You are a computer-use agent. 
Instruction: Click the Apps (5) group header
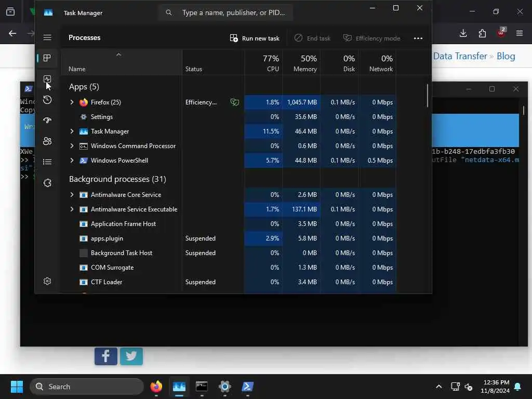pos(84,87)
